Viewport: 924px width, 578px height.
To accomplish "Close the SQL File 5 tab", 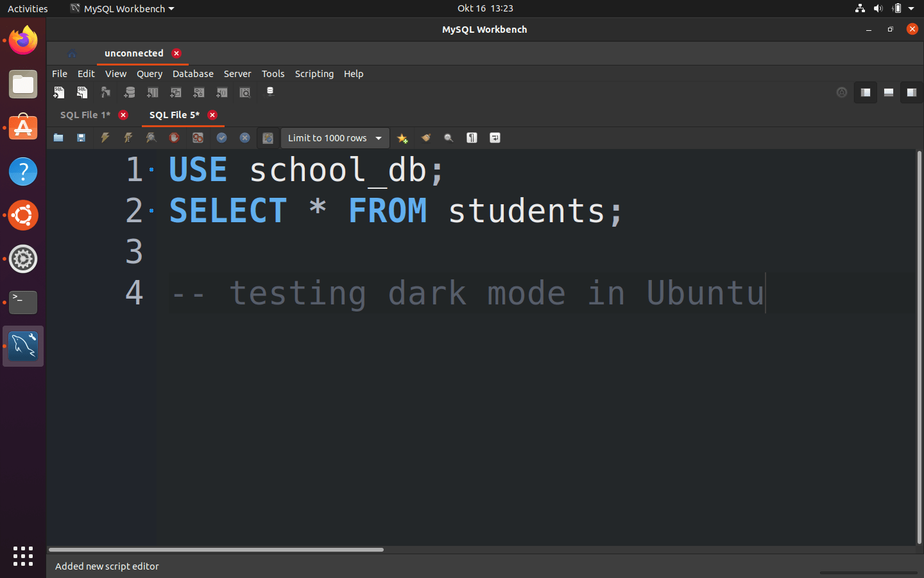I will pos(212,115).
